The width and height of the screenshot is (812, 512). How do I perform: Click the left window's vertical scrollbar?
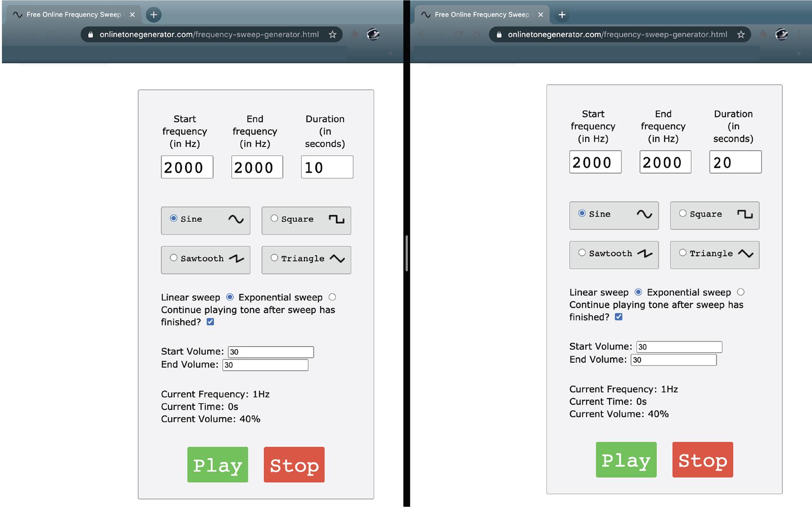[406, 253]
